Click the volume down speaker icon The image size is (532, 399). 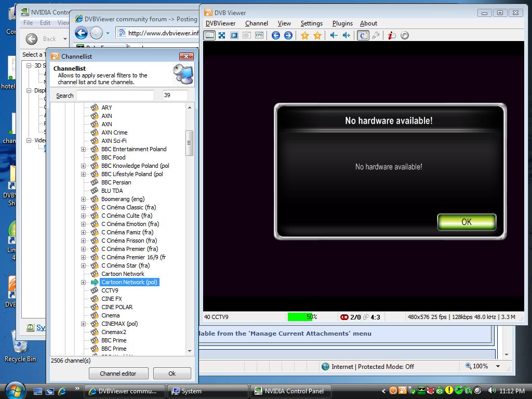coord(334,35)
